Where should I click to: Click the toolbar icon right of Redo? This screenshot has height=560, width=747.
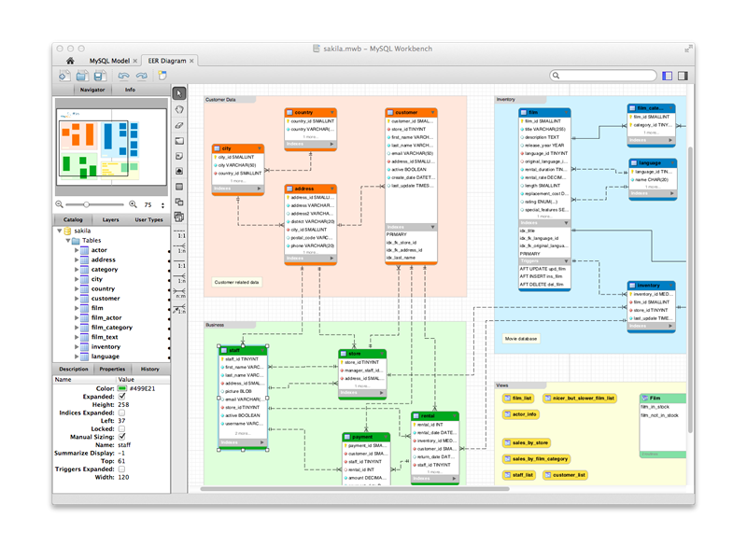(162, 76)
